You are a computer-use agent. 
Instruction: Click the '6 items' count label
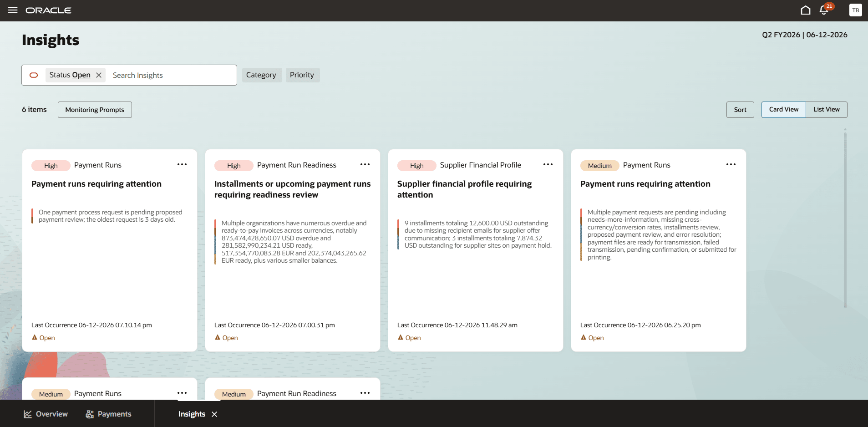[34, 110]
